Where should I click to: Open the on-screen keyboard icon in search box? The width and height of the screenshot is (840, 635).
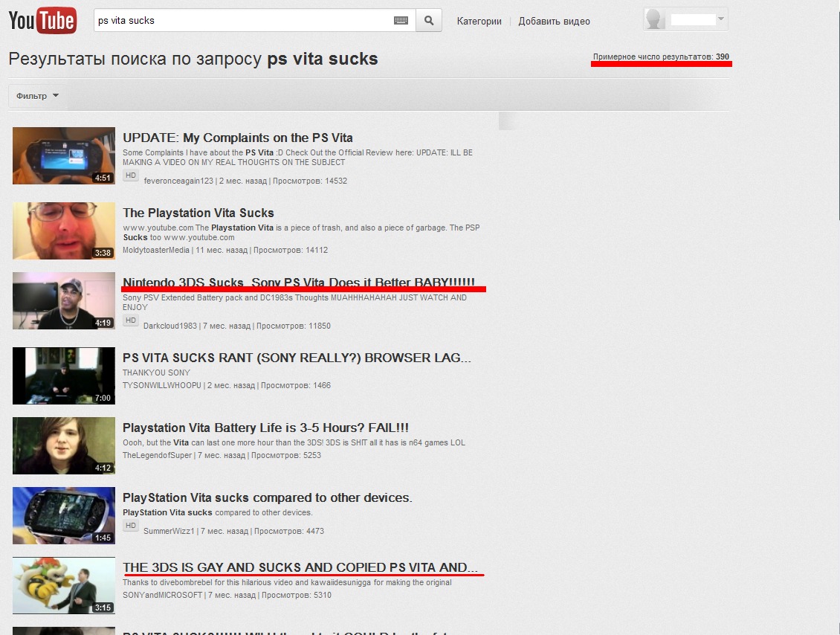[x=401, y=21]
